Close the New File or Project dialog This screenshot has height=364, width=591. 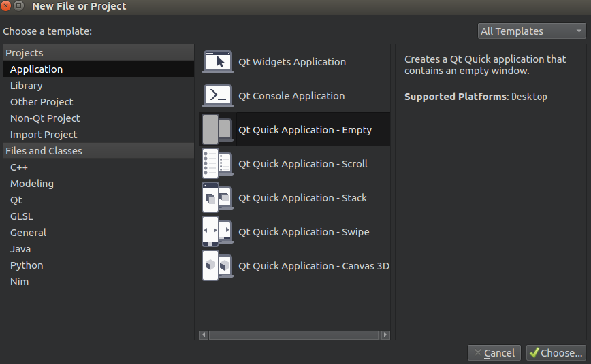pos(6,6)
